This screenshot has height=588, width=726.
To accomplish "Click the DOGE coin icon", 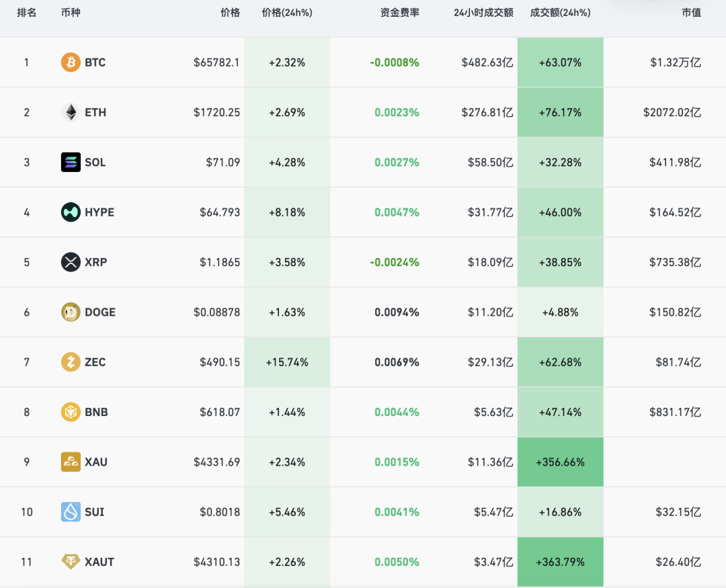I will pos(71,312).
